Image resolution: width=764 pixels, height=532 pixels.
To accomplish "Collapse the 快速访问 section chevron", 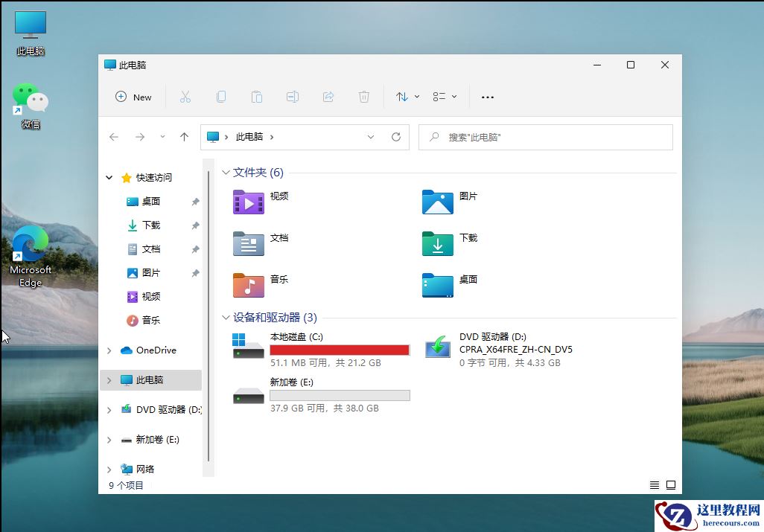I will click(x=108, y=177).
